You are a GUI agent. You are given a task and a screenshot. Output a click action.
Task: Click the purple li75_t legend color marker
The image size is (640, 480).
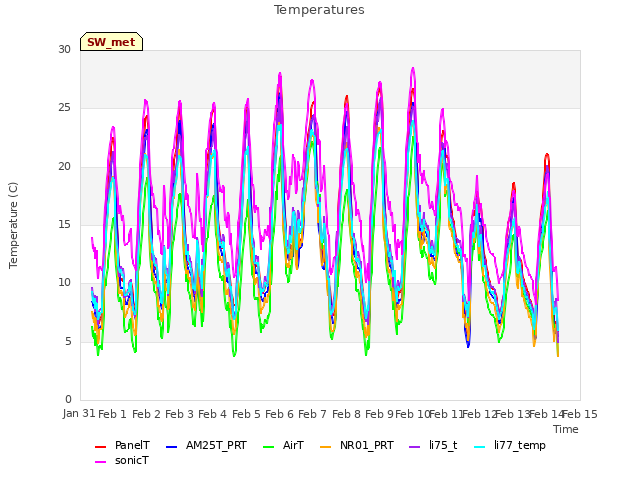[414, 447]
